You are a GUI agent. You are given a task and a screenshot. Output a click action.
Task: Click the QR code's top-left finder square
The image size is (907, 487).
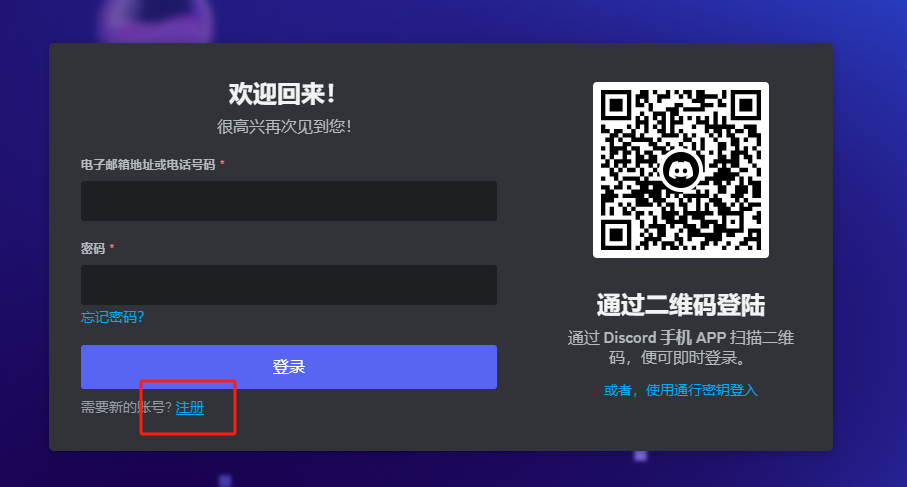coord(616,105)
